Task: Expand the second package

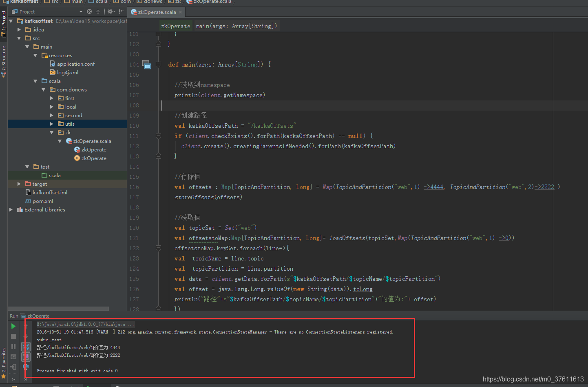Action: 52,115
